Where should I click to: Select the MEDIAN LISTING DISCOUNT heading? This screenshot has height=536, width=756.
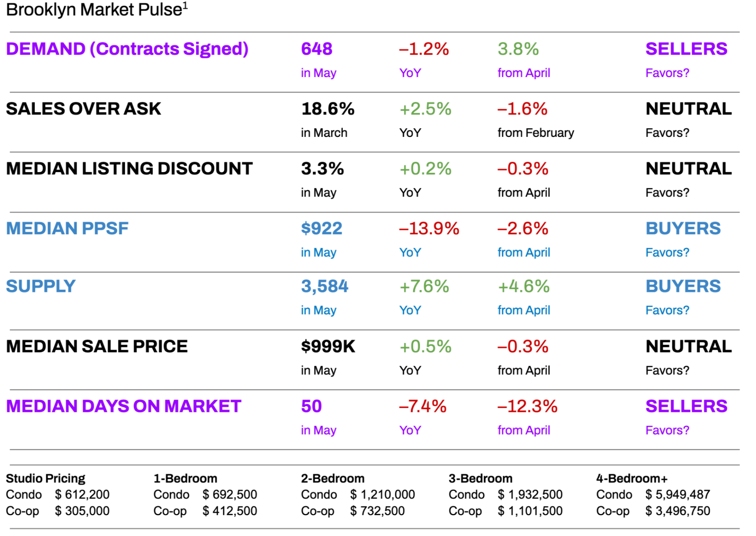[129, 169]
